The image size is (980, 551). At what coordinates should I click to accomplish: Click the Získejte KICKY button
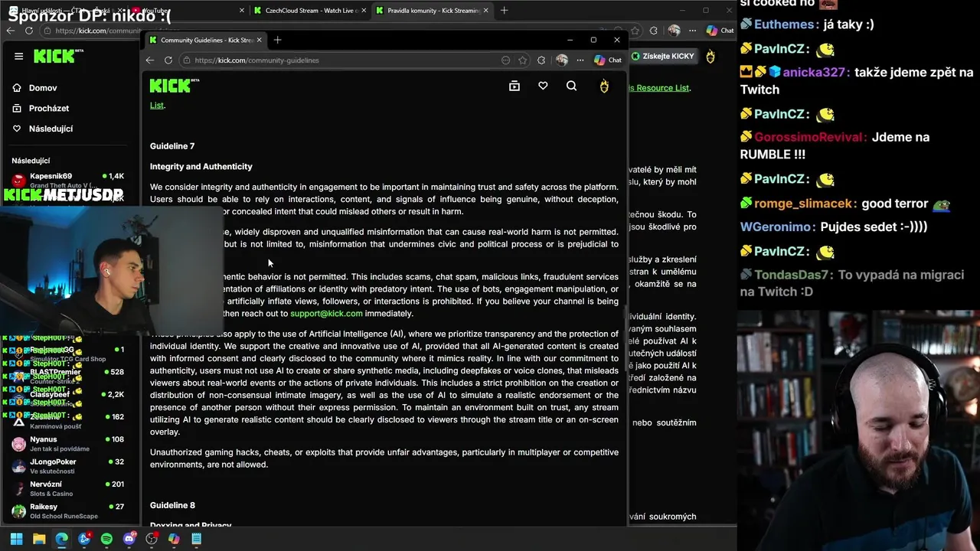coord(662,56)
